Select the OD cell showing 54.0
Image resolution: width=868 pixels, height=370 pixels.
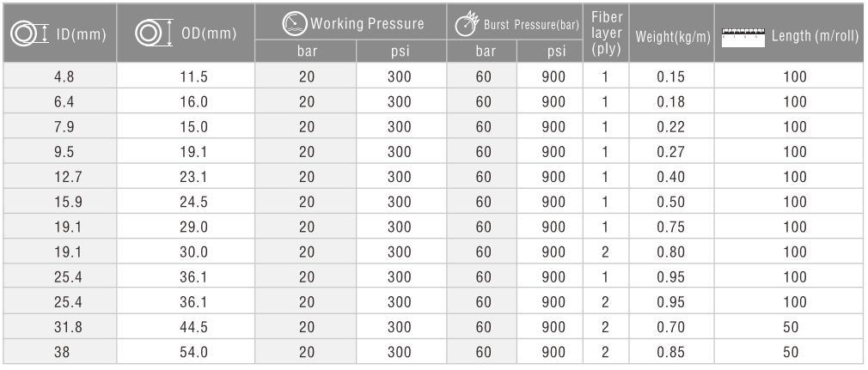coord(186,352)
